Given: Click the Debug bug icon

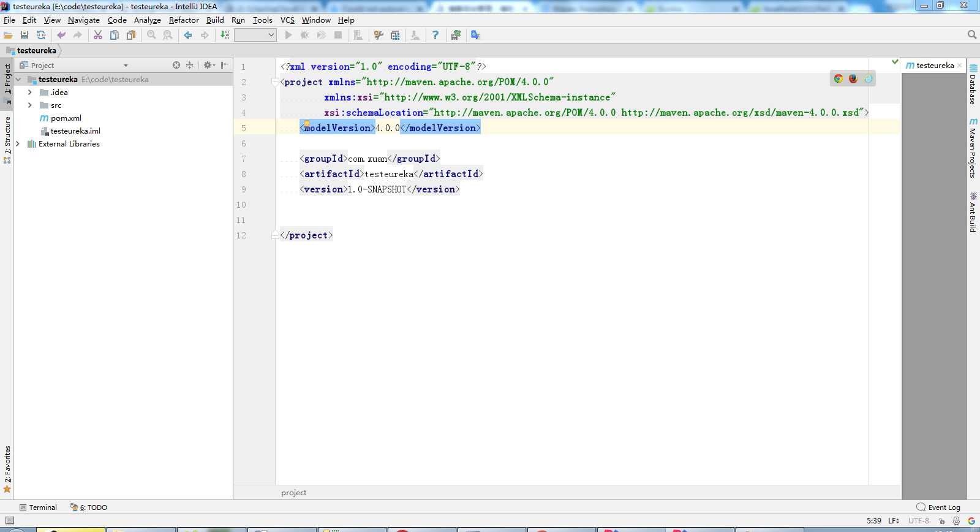Looking at the screenshot, I should point(304,35).
